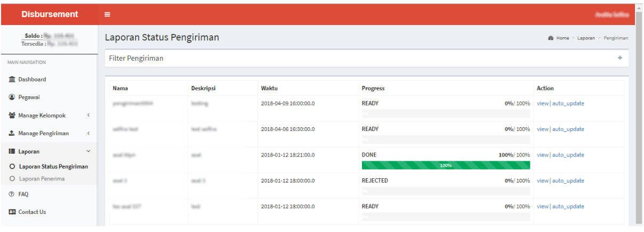The image size is (644, 232).
Task: Expand the Manage Pengiriman submenu chevron
Action: click(88, 134)
